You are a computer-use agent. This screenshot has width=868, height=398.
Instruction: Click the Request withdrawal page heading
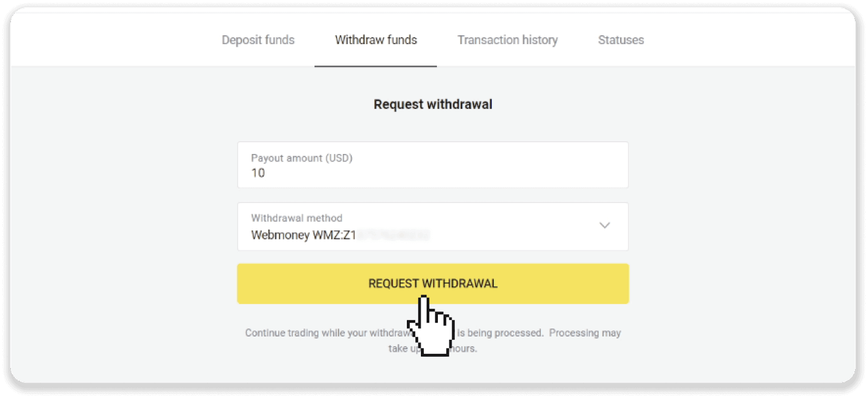(x=432, y=104)
